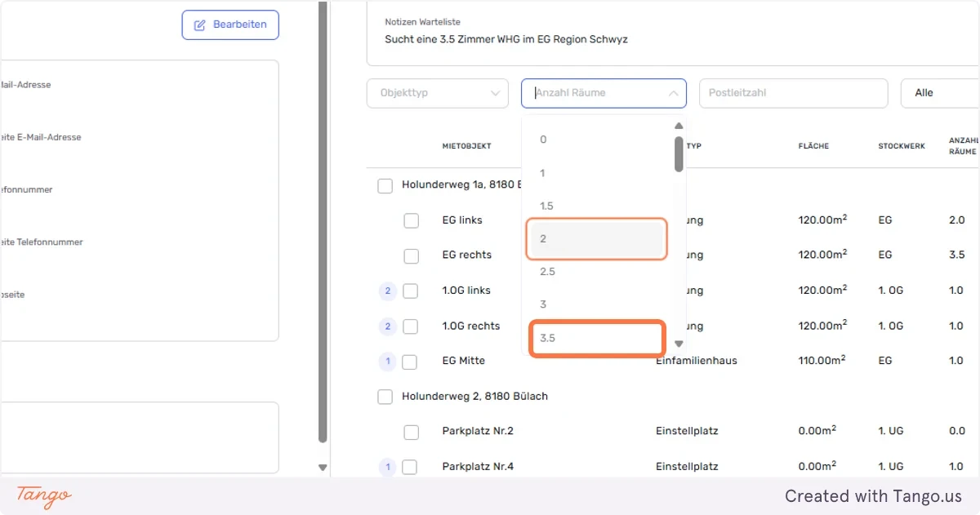
Task: Click the left panel's scroll-down arrow
Action: tap(323, 468)
